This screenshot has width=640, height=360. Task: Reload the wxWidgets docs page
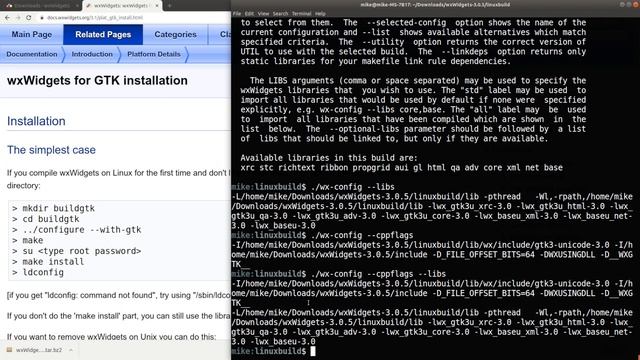(x=29, y=18)
